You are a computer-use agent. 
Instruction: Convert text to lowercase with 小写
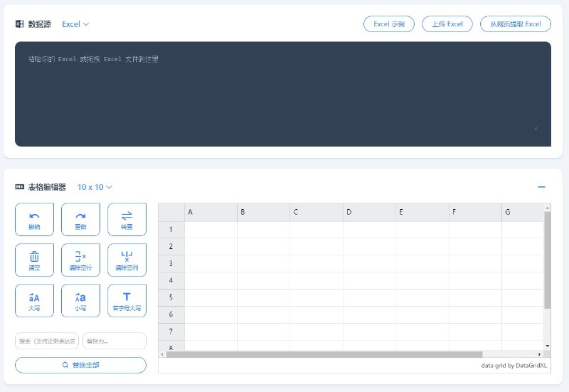click(80, 300)
